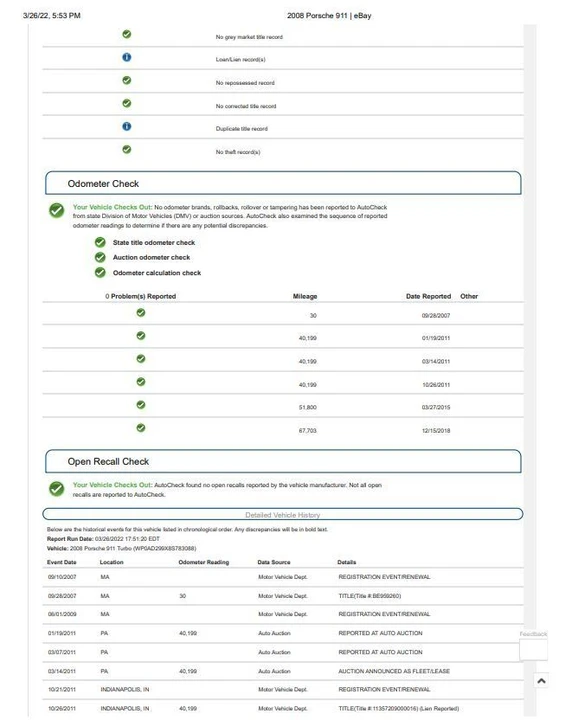Click the 12/15/2018 date reported value
This screenshot has height=720, width=572.
(x=436, y=431)
